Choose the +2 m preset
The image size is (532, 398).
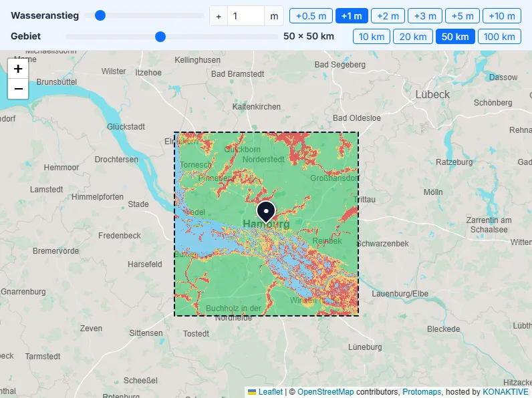[388, 16]
